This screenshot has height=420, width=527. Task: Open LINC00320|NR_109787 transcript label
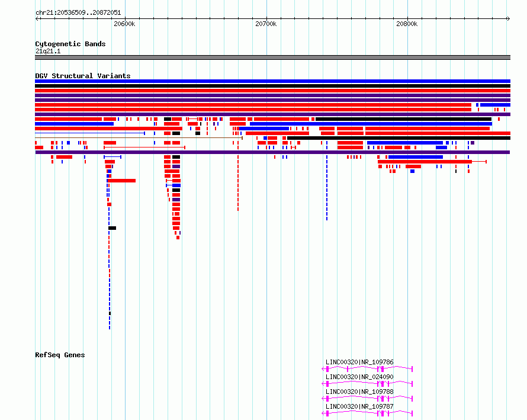pyautogui.click(x=359, y=406)
